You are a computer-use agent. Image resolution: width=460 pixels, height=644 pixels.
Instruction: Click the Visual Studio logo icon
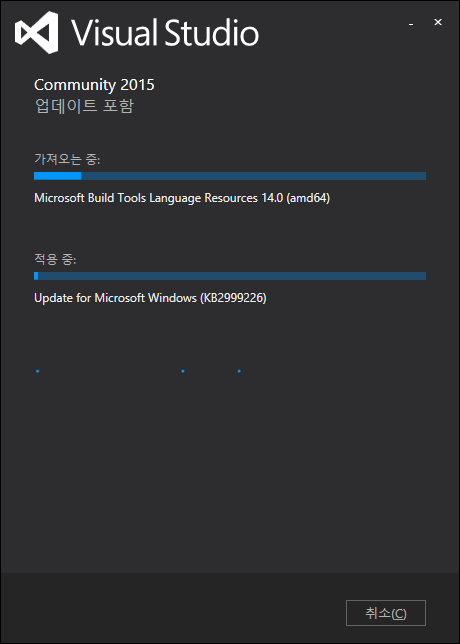click(37, 32)
